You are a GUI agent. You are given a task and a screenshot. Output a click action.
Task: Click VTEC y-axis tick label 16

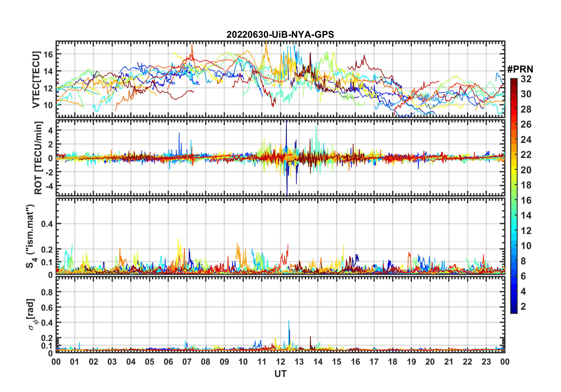(48, 54)
